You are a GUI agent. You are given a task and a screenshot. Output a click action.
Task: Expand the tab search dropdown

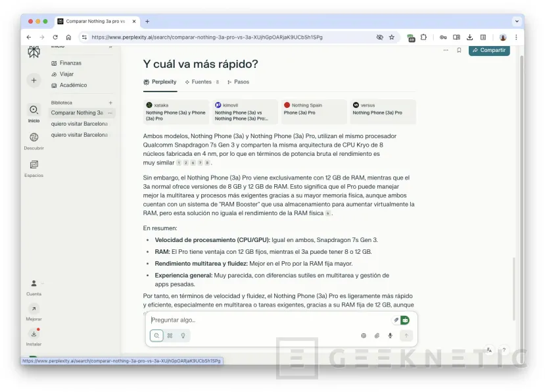517,21
